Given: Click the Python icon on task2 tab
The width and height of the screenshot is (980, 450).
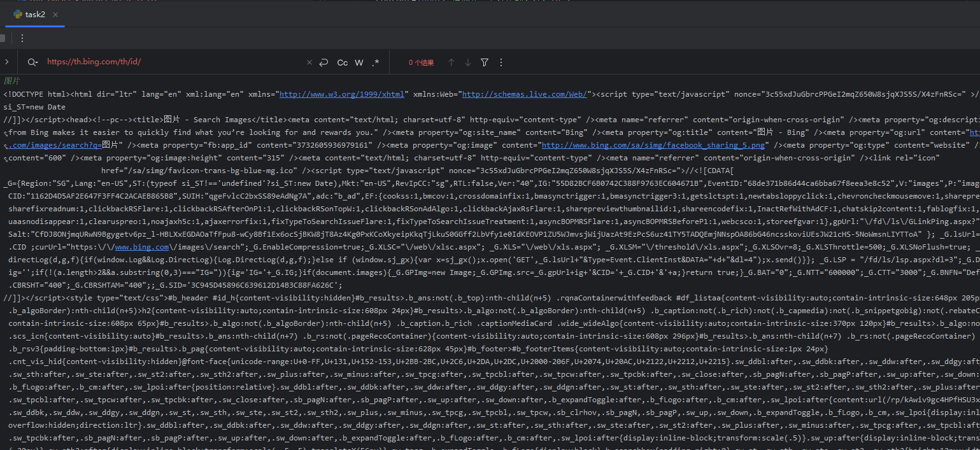Looking at the screenshot, I should 18,14.
